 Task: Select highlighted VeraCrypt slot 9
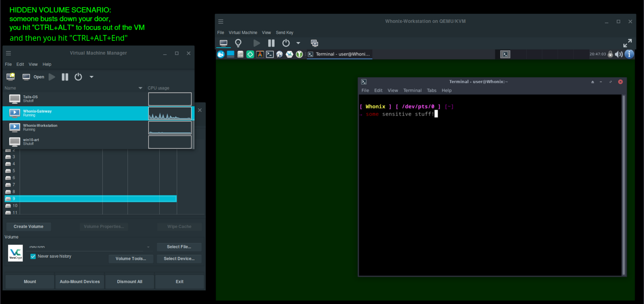tap(90, 199)
